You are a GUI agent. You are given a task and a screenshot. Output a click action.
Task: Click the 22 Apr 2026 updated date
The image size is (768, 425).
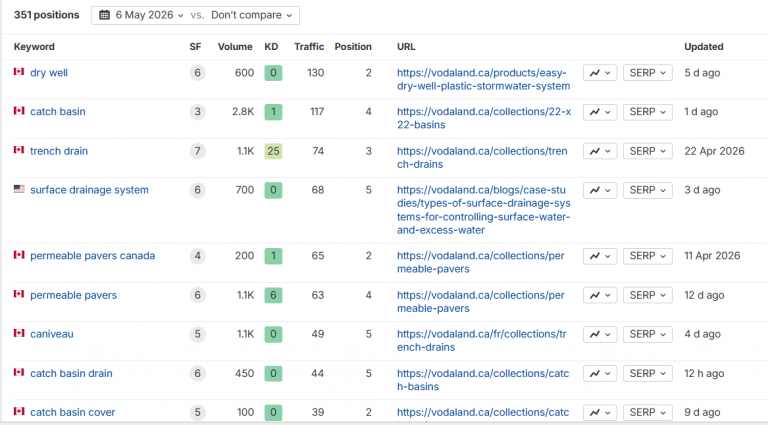714,151
